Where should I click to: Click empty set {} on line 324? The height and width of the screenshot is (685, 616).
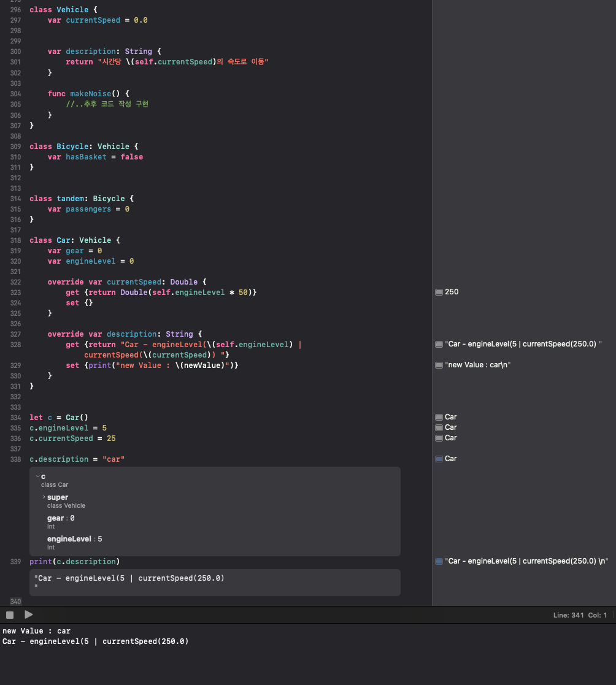pos(79,303)
